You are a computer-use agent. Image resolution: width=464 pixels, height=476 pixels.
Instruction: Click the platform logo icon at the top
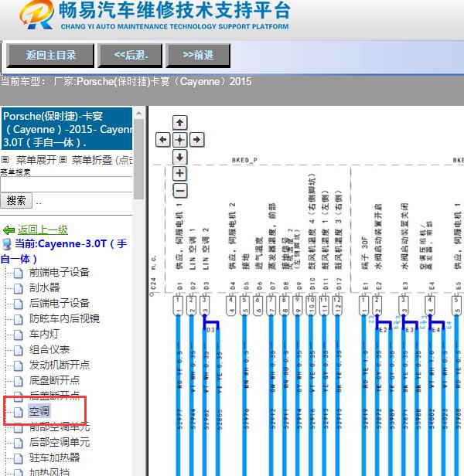(x=37, y=15)
